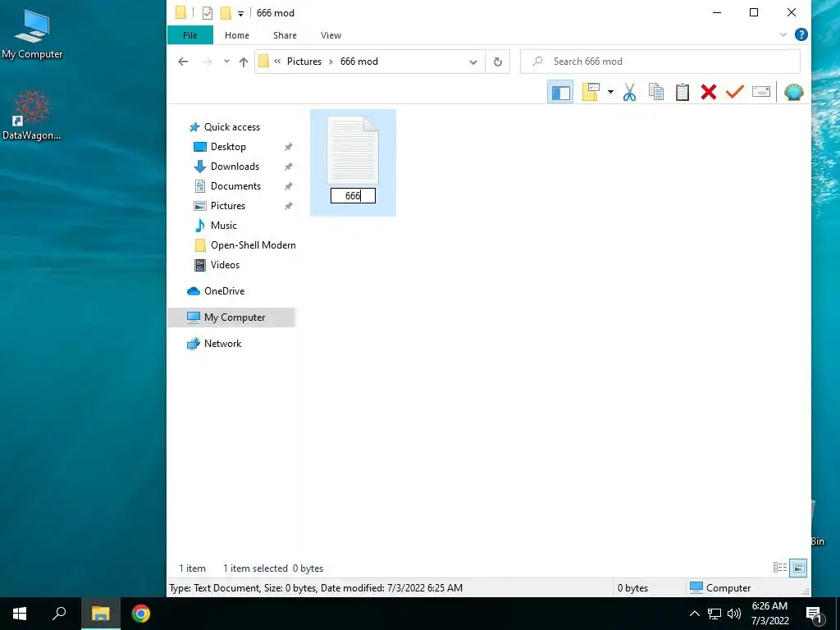Click the Properties quick access toolbar checkbox icon
The width and height of the screenshot is (840, 630).
coord(208,13)
